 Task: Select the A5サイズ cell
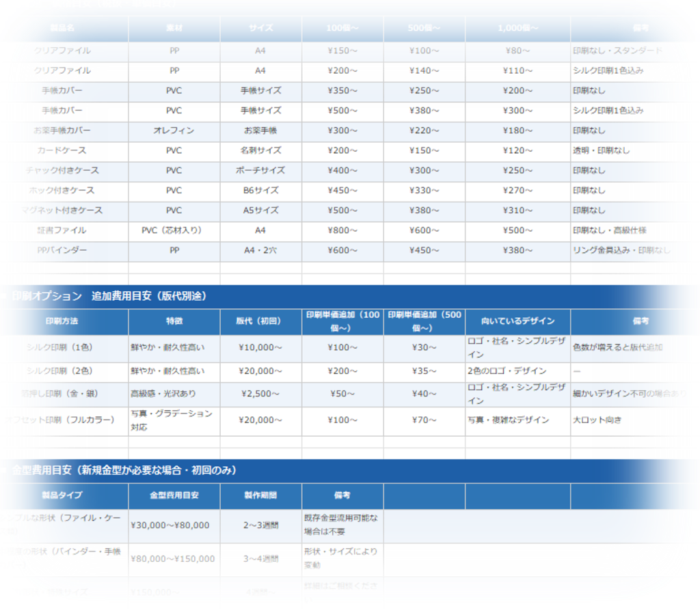click(x=260, y=211)
